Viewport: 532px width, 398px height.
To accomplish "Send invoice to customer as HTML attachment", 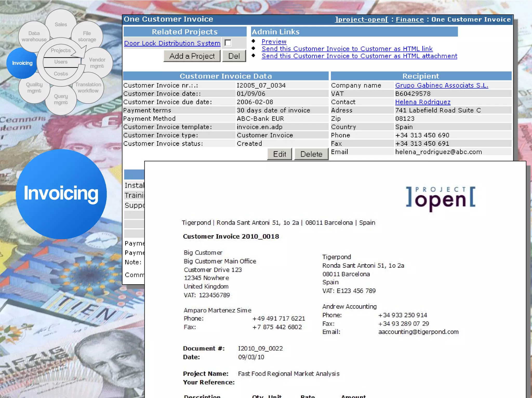I will (x=359, y=56).
